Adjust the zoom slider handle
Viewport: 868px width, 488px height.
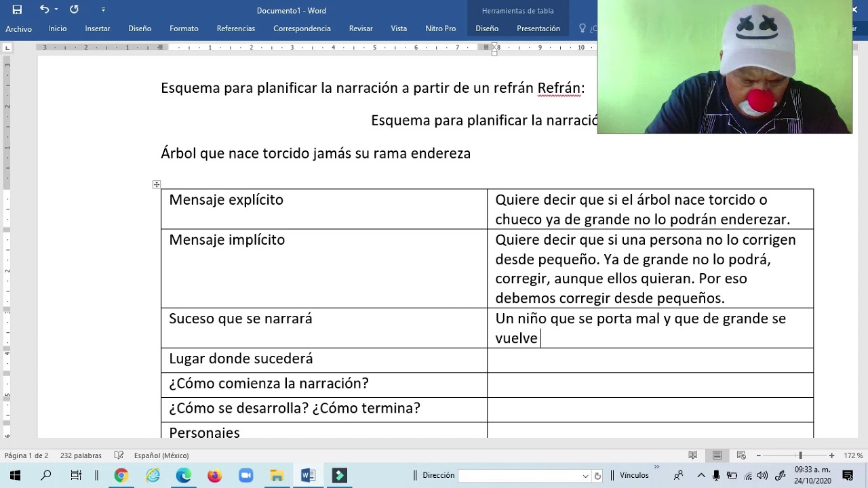point(800,455)
